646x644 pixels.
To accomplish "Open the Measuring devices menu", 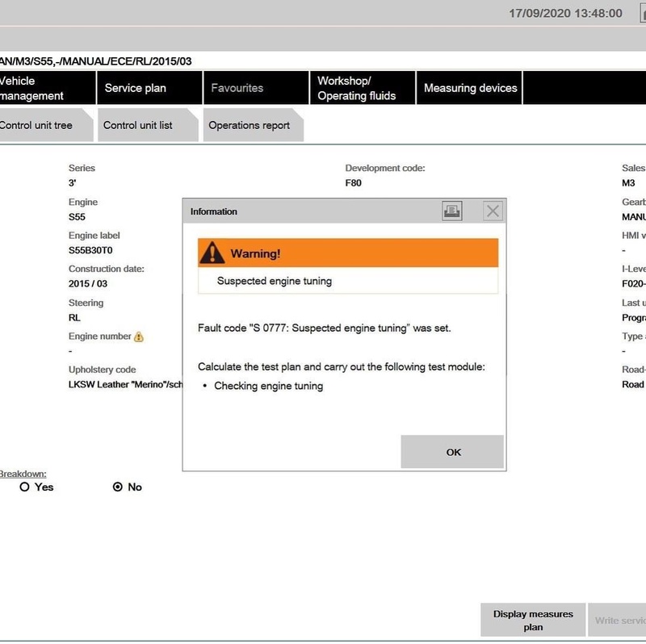I will [x=469, y=88].
